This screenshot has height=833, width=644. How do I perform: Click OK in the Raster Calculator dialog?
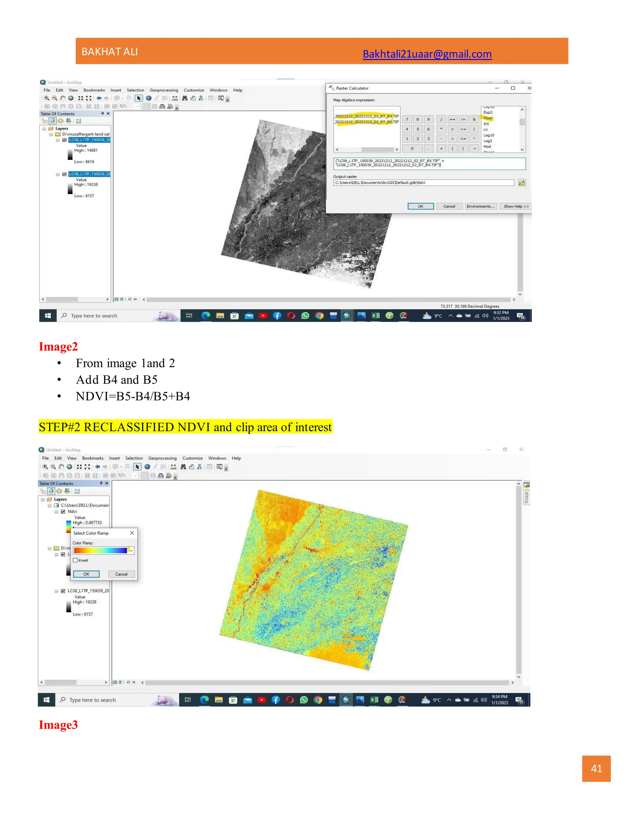pyautogui.click(x=420, y=206)
